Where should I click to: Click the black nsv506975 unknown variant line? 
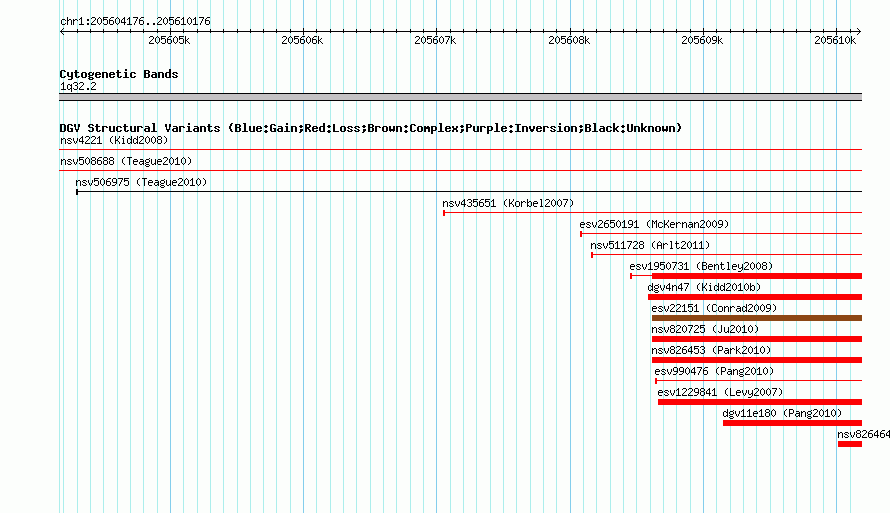click(469, 192)
